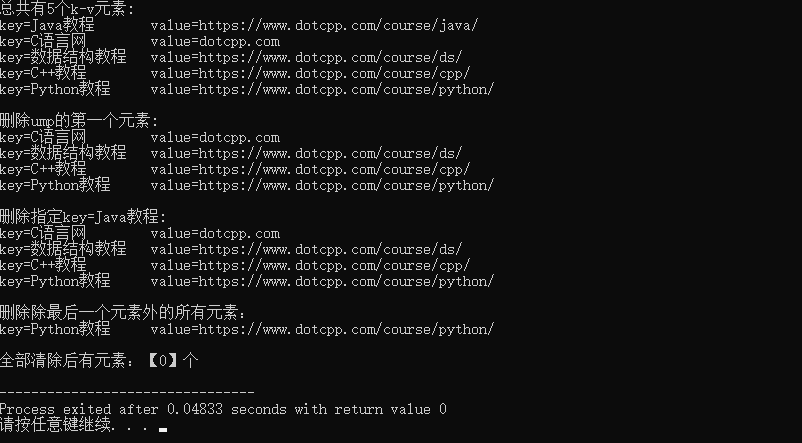Click "key=C++教程" in the first five-element list

pos(43,73)
